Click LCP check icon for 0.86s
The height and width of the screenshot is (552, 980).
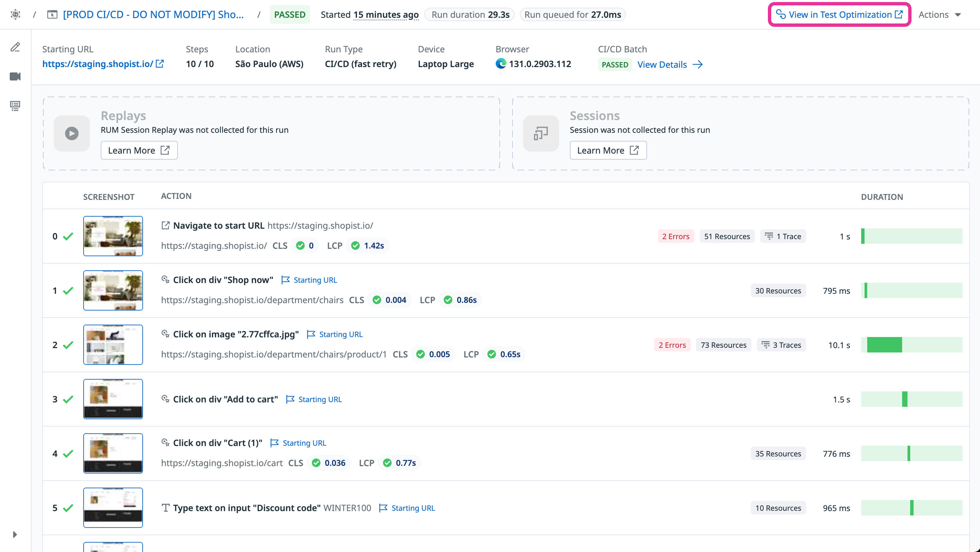(448, 300)
